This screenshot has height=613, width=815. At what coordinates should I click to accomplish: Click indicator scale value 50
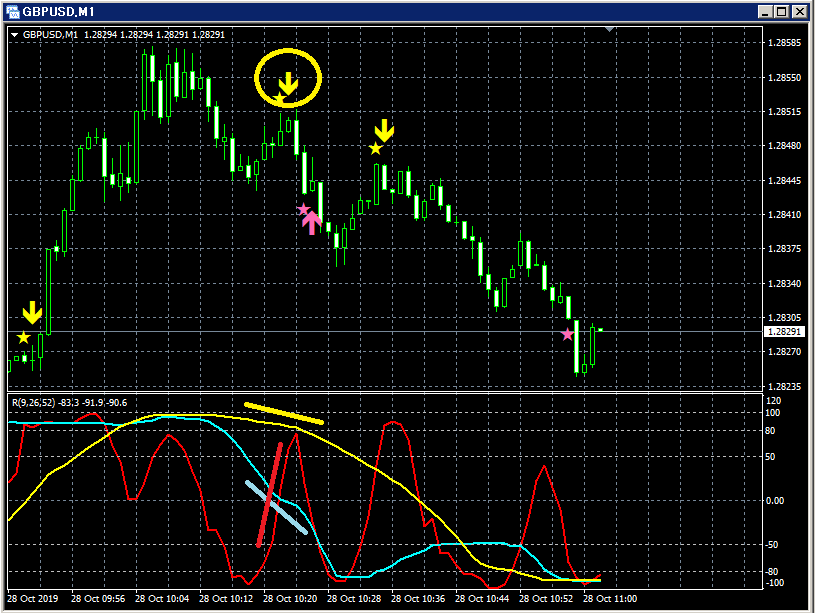click(770, 457)
